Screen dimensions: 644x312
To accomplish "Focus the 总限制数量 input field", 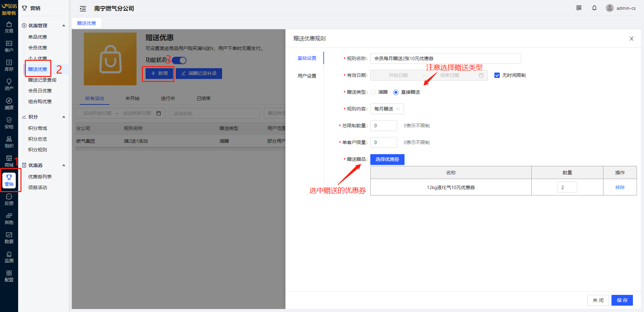I will (384, 126).
